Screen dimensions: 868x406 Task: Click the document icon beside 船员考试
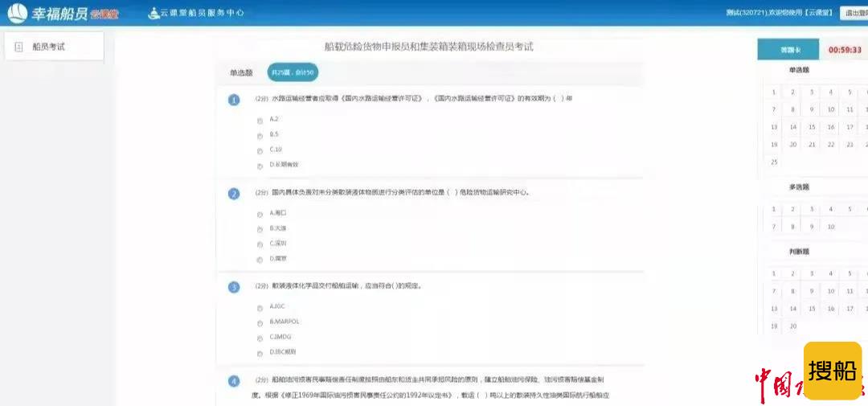[18, 47]
